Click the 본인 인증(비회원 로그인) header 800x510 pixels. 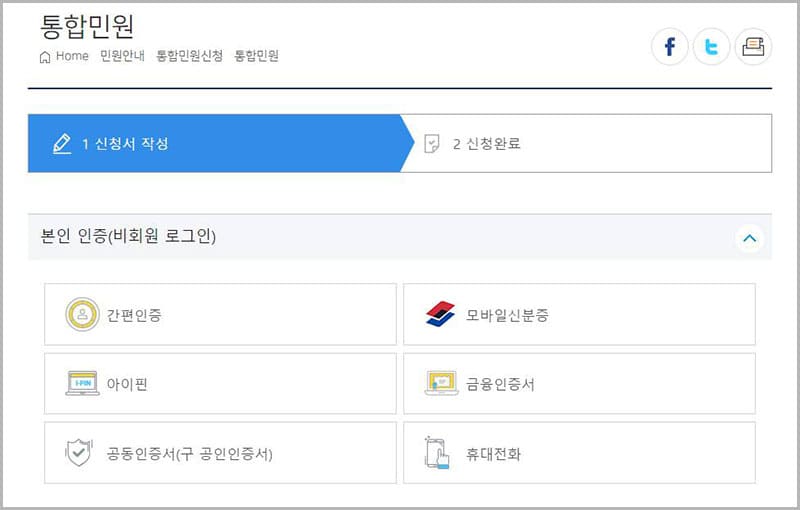pyautogui.click(x=129, y=237)
